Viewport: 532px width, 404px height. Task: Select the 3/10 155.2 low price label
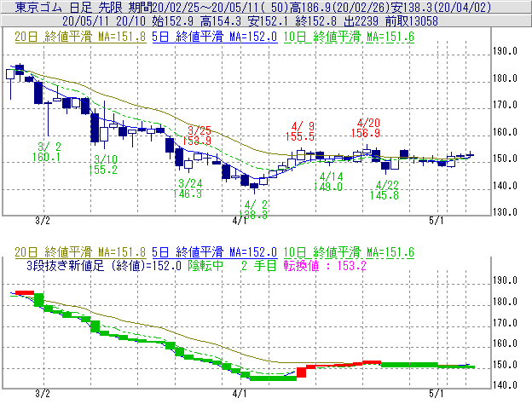click(103, 164)
